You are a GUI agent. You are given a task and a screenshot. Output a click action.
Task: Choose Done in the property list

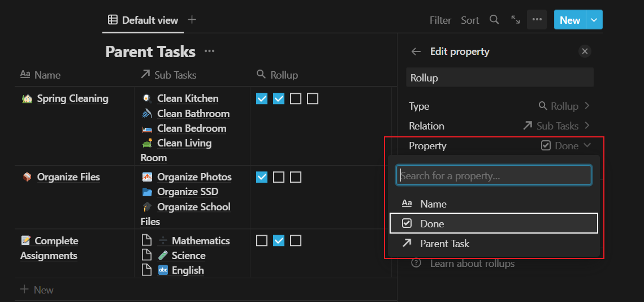click(493, 223)
